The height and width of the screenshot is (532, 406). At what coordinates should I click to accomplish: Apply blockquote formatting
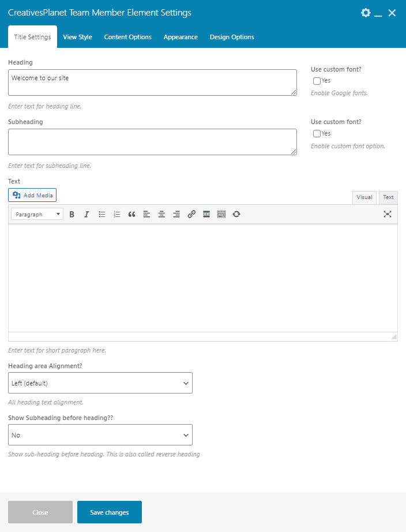[x=131, y=214]
